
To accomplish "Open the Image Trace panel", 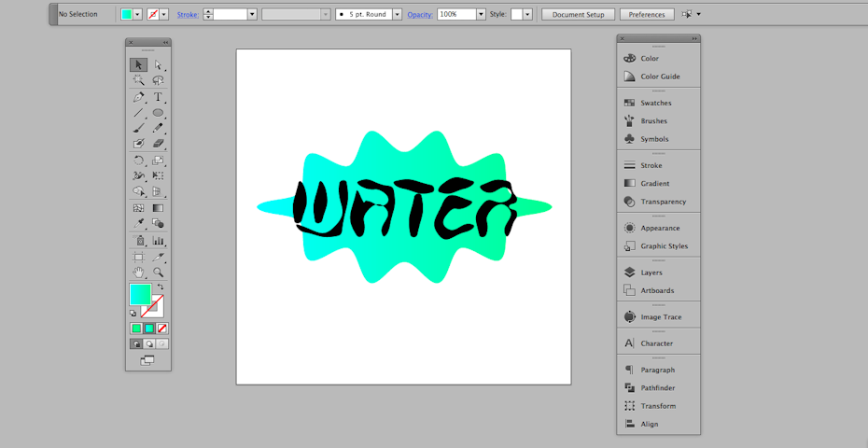I will pos(660,317).
